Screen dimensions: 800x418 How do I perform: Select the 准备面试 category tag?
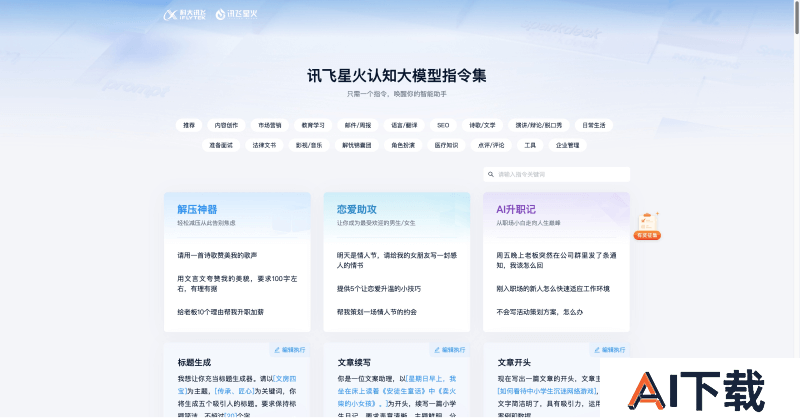point(220,145)
